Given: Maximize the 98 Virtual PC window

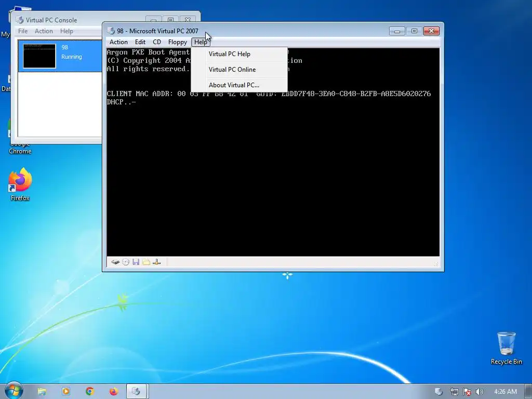Looking at the screenshot, I should pos(414,31).
